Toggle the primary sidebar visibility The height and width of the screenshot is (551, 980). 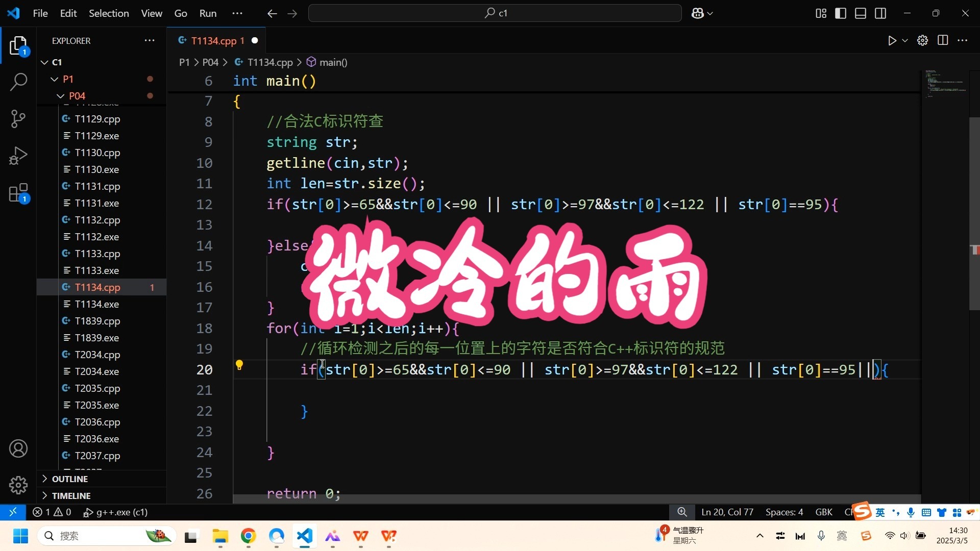point(840,13)
